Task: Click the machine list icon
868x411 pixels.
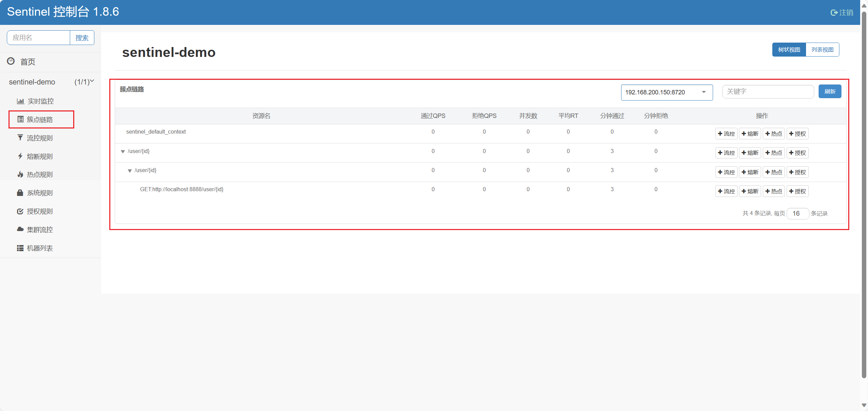Action: click(20, 248)
